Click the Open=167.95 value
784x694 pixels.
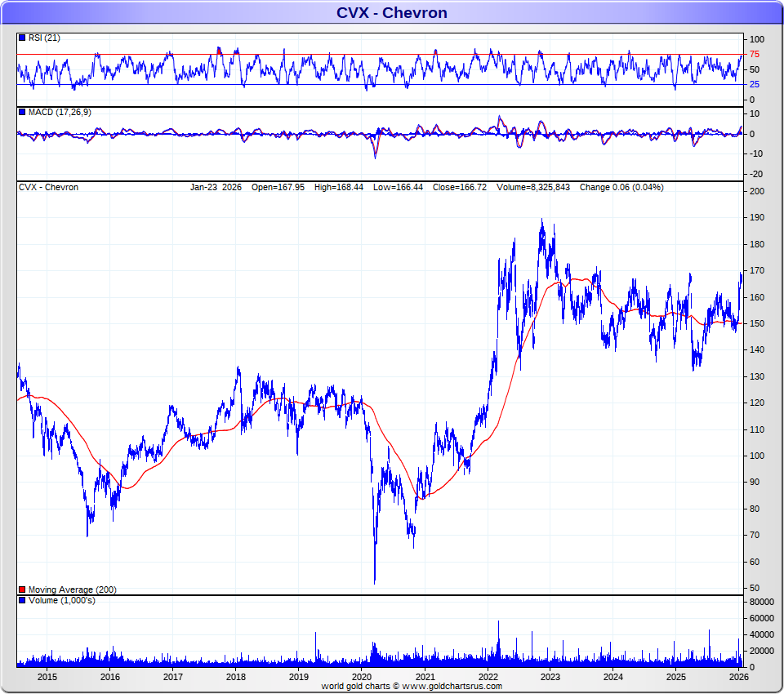coord(278,188)
